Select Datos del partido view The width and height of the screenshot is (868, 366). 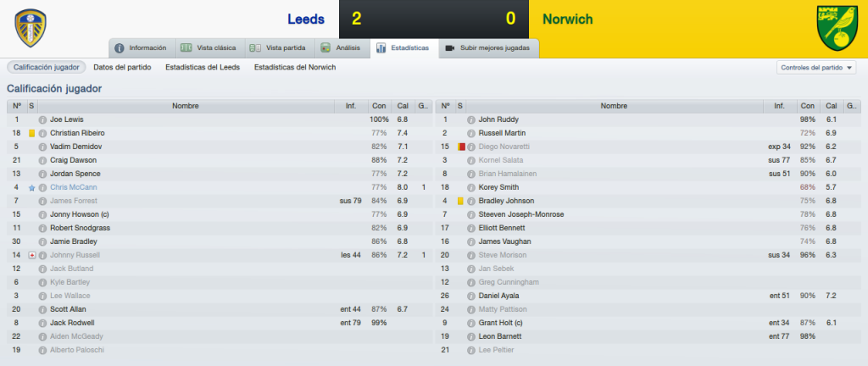tap(122, 68)
